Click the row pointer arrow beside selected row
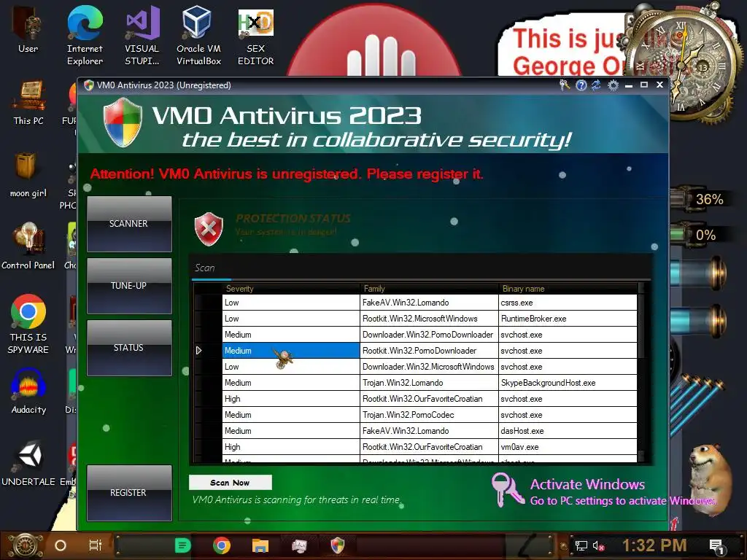This screenshot has width=747, height=560. click(198, 351)
